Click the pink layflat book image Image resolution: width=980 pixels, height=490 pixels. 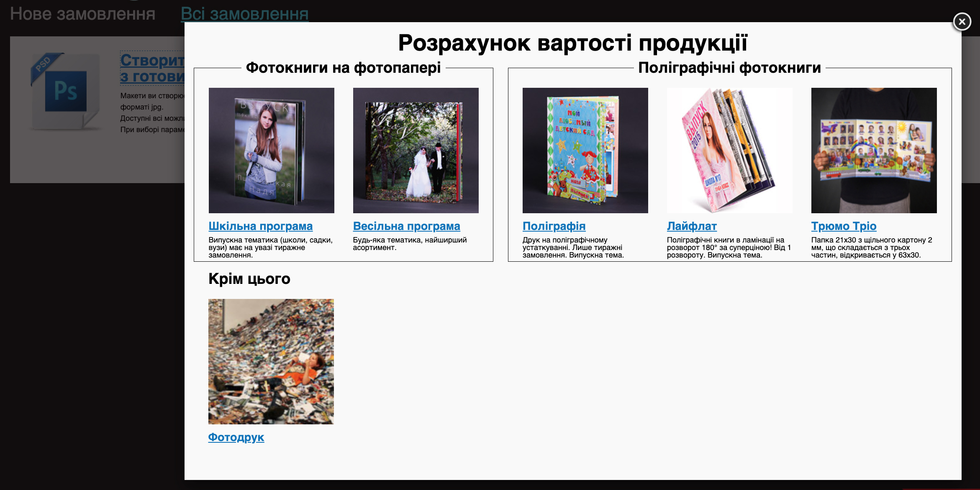click(x=729, y=151)
